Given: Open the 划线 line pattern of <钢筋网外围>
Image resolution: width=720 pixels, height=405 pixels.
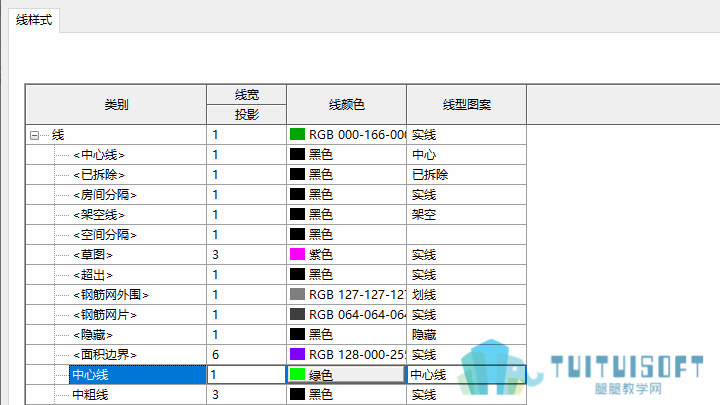Looking at the screenshot, I should pyautogui.click(x=467, y=295).
